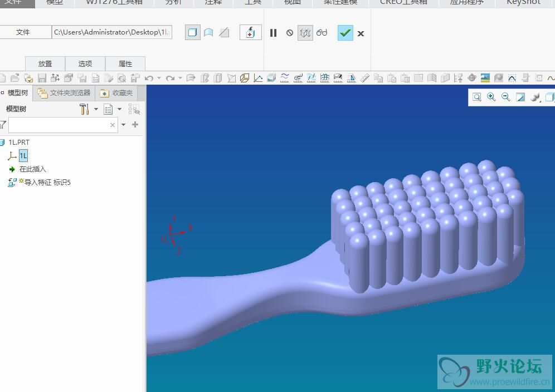Click the landscape scene picture icon
The width and height of the screenshot is (555, 392).
coord(485,78)
